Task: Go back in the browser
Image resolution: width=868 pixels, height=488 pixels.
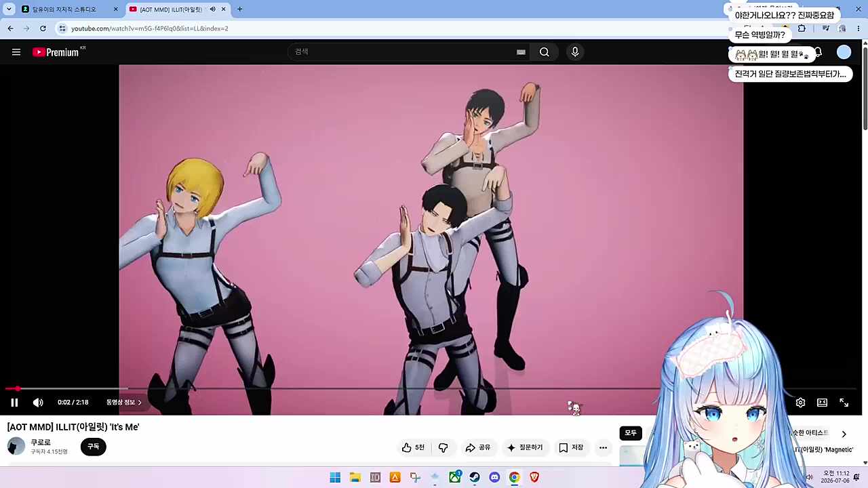Action: (10, 28)
